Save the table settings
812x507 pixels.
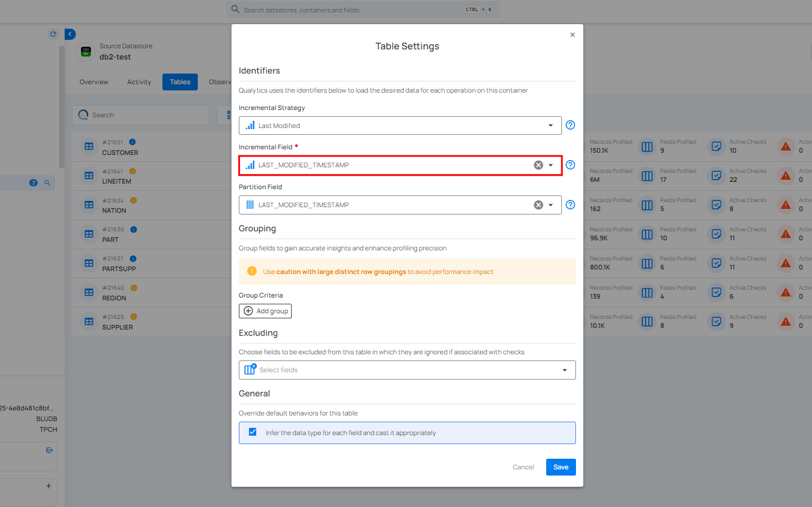[560, 467]
